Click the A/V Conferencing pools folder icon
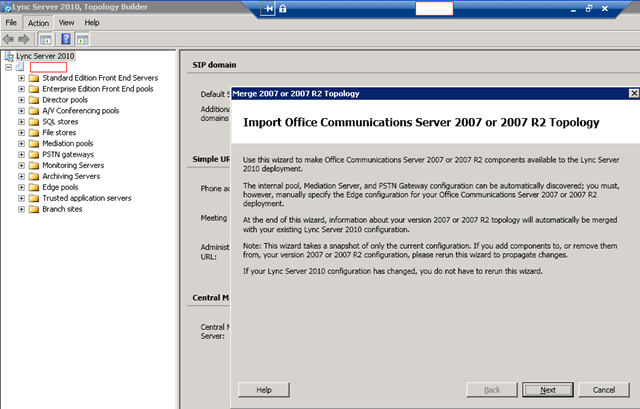This screenshot has height=409, width=640. 34,111
